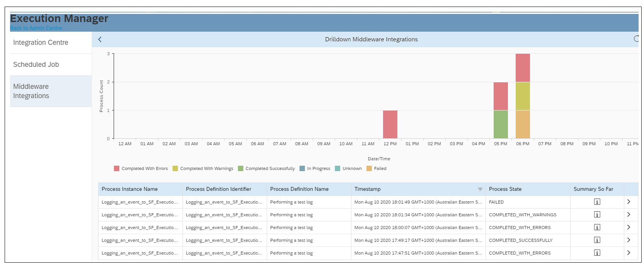Sort by Process State column header
Image resolution: width=644 pixels, height=265 pixels.
tap(505, 189)
